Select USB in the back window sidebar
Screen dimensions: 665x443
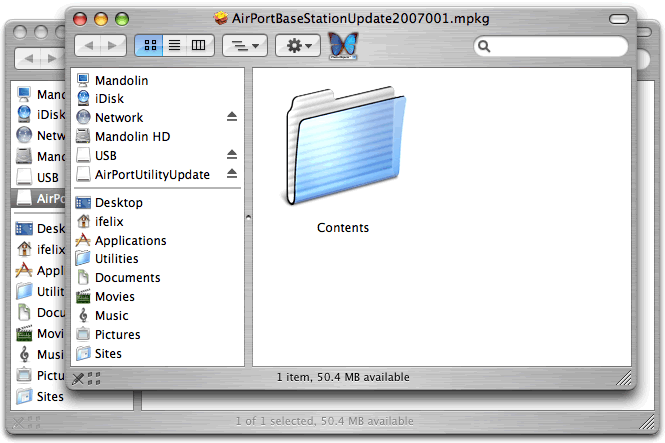(38, 177)
